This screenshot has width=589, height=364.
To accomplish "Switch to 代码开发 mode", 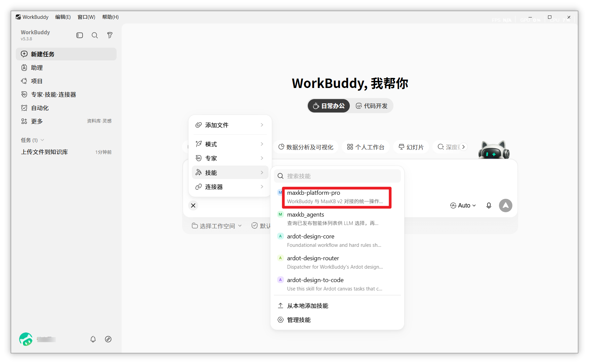I will pos(372,106).
